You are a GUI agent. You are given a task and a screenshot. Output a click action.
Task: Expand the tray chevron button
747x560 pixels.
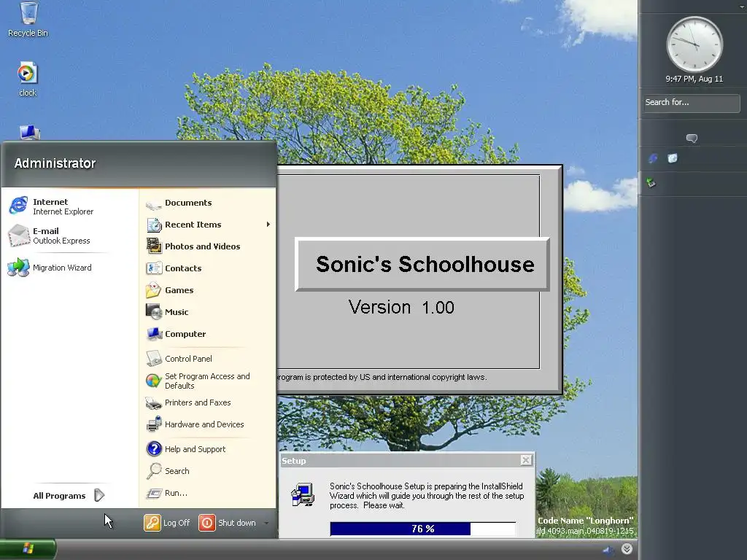pos(627,549)
